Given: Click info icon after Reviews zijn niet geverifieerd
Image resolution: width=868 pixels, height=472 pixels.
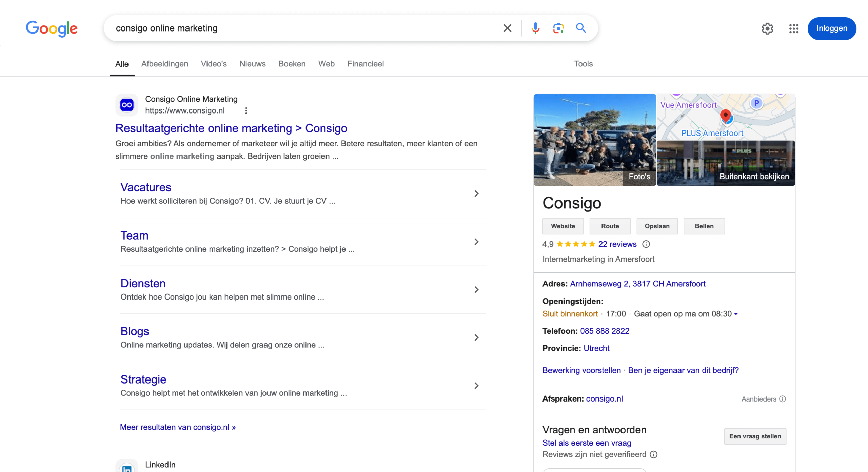Looking at the screenshot, I should 653,454.
